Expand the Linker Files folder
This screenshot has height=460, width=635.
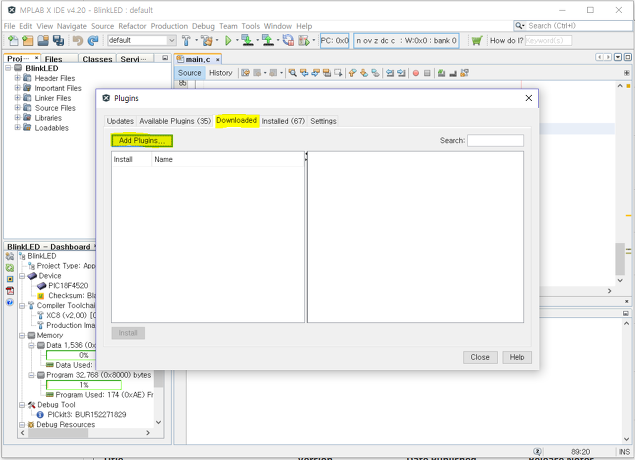(17, 97)
